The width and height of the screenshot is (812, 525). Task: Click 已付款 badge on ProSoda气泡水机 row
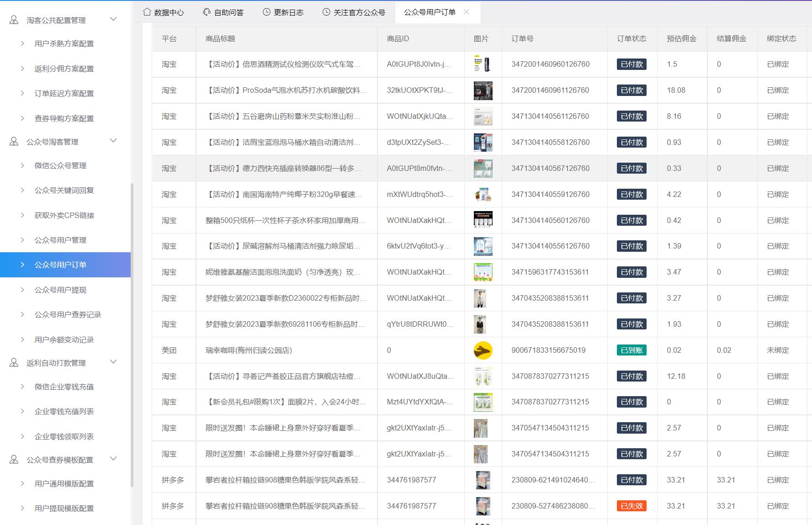(632, 90)
